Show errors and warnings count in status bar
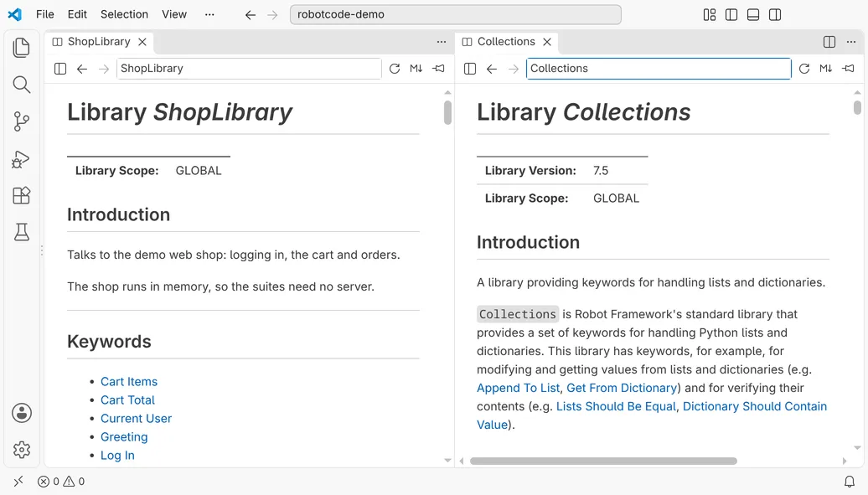Image resolution: width=868 pixels, height=495 pixels. [x=61, y=482]
